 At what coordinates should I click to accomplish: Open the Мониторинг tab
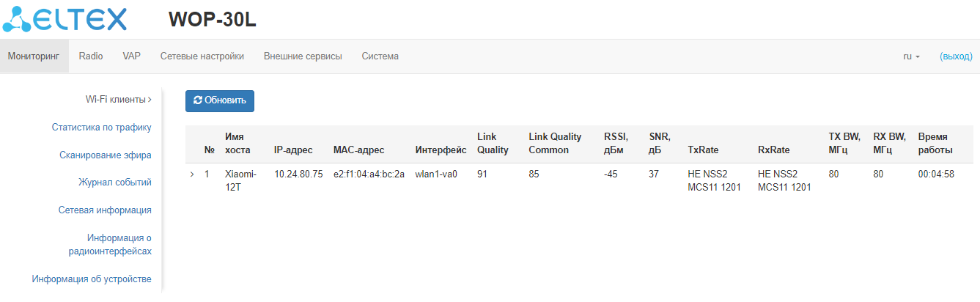click(34, 56)
